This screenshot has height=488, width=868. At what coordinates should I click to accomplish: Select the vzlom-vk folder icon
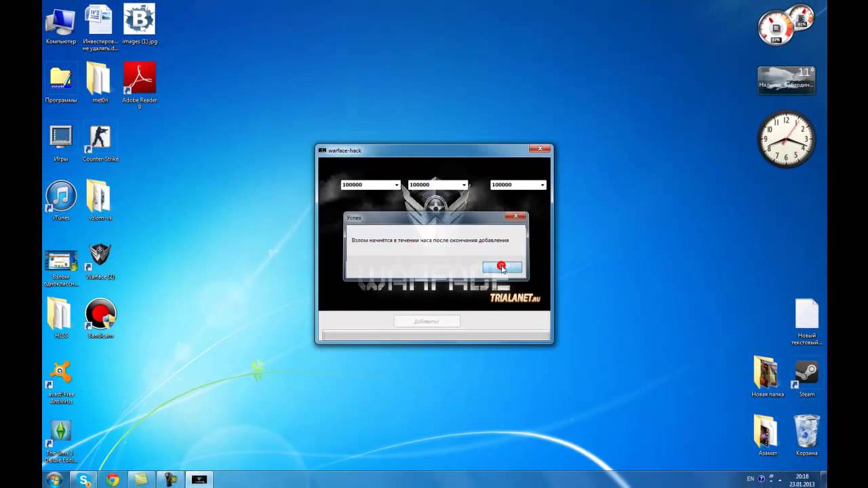tap(100, 201)
